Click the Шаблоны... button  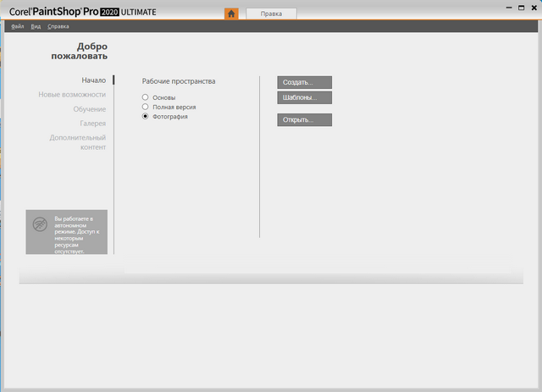pos(304,98)
